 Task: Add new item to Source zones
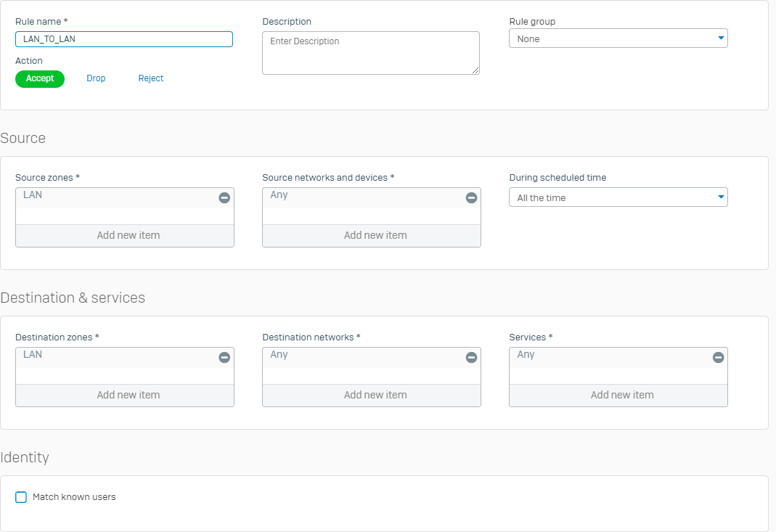(125, 236)
